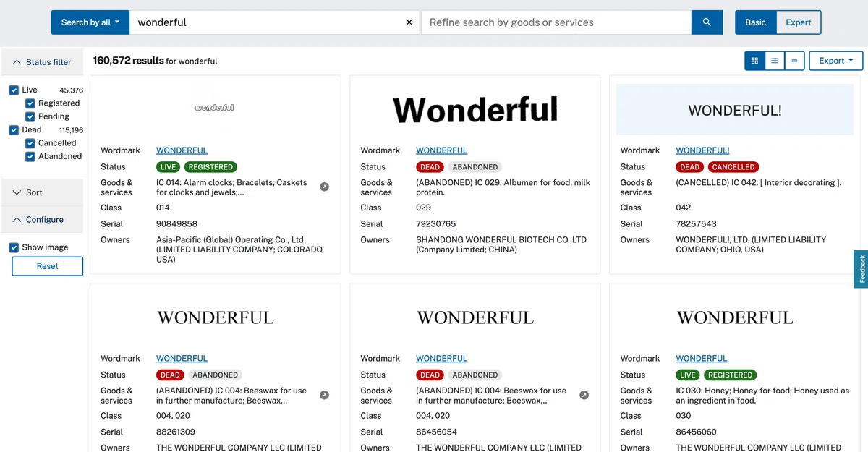
Task: Click the WONDERFUL! mark image on blue
Action: pyautogui.click(x=735, y=108)
